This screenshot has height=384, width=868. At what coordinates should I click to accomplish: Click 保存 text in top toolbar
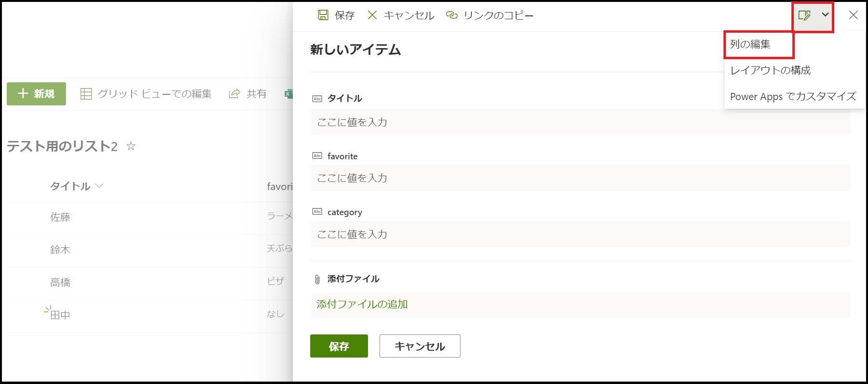pos(345,15)
